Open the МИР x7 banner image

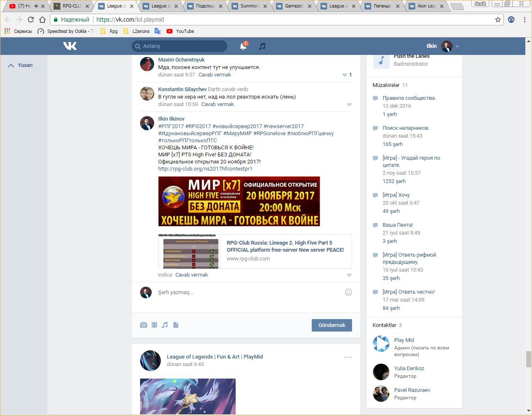pyautogui.click(x=239, y=201)
